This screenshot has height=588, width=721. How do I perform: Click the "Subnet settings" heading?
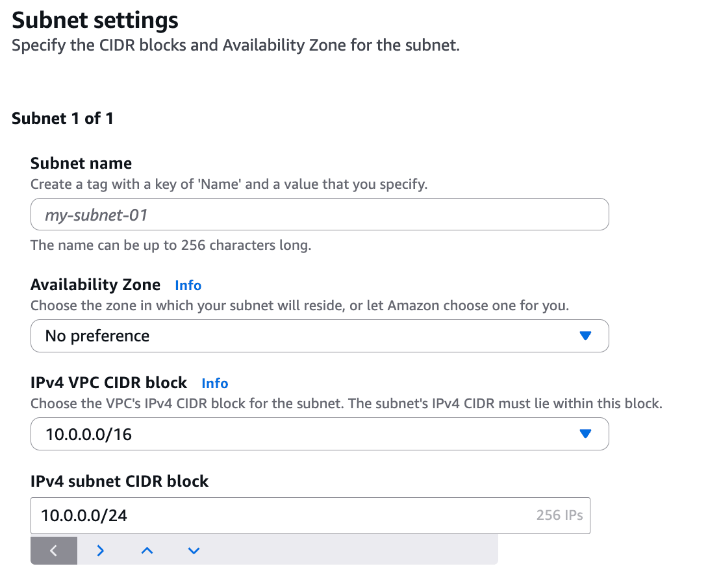95,20
